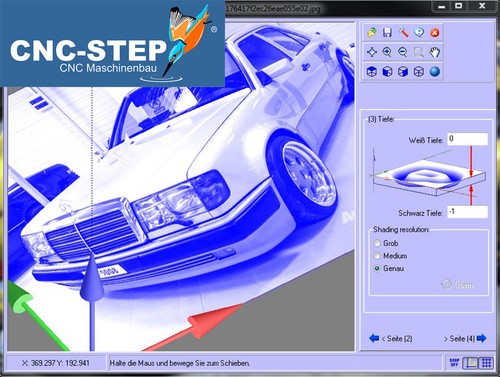Image resolution: width=500 pixels, height=377 pixels.
Task: Click the blue right arrow icon
Action: (x=482, y=338)
